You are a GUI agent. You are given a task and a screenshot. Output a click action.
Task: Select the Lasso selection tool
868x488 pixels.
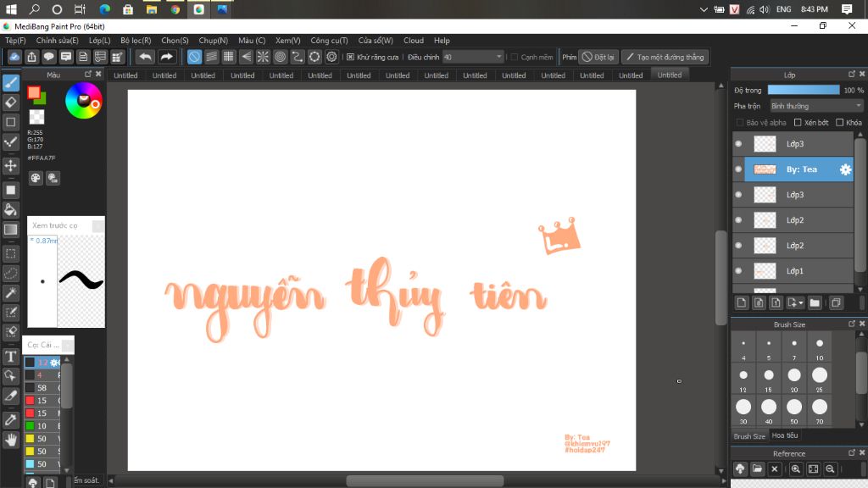pyautogui.click(x=10, y=274)
